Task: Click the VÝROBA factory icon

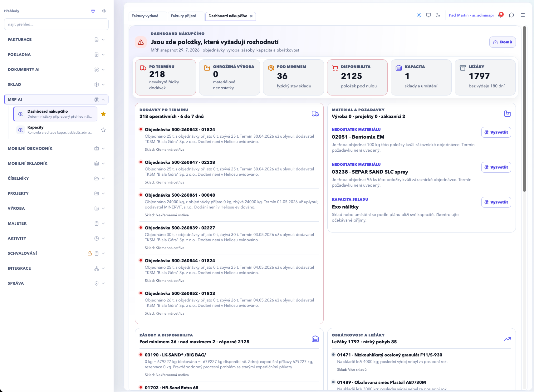Action: (96, 208)
